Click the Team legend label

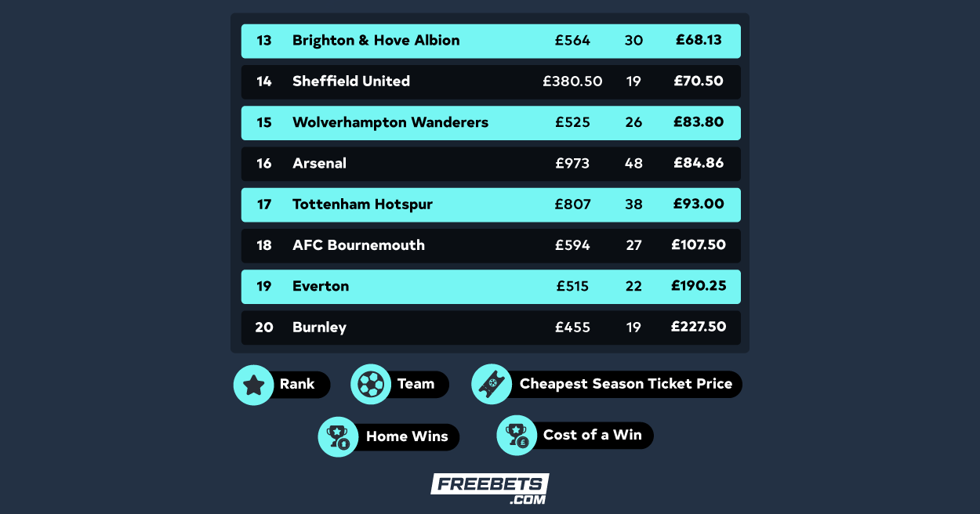pos(416,384)
